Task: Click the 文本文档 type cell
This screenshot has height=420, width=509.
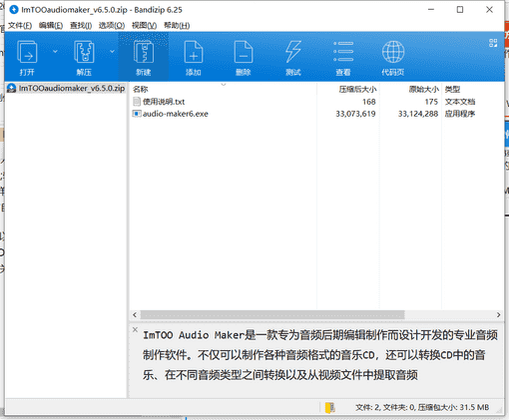Action: pos(460,102)
